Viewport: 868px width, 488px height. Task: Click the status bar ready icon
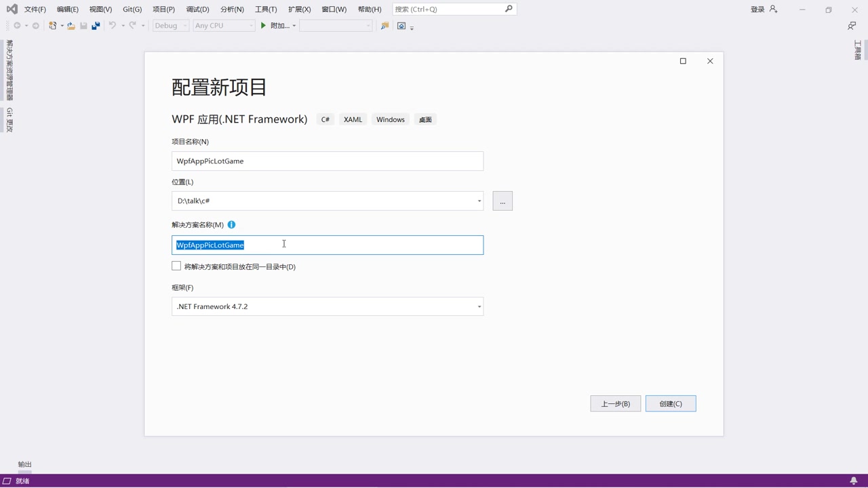click(x=7, y=481)
